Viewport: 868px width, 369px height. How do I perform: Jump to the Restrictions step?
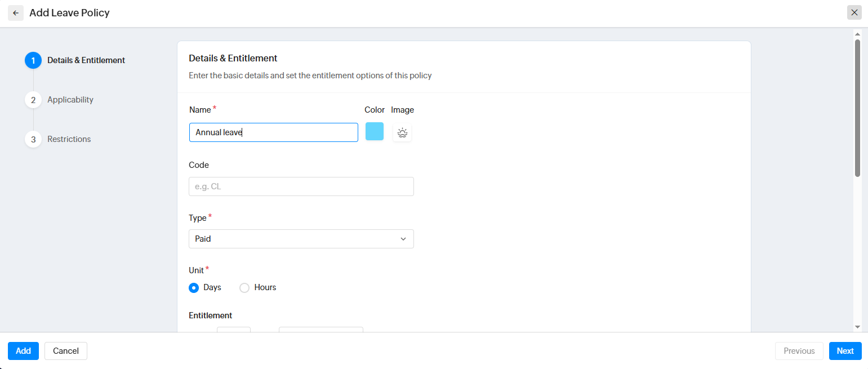(x=69, y=139)
